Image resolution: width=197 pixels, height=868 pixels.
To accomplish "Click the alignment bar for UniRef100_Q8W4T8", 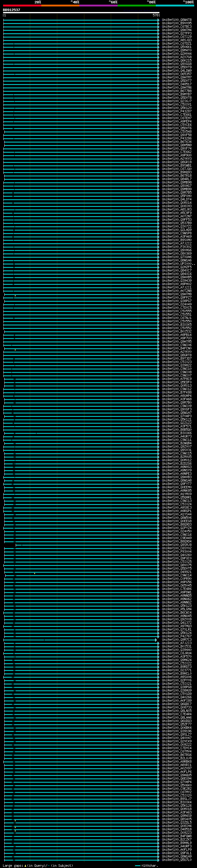I will click(x=81, y=20).
